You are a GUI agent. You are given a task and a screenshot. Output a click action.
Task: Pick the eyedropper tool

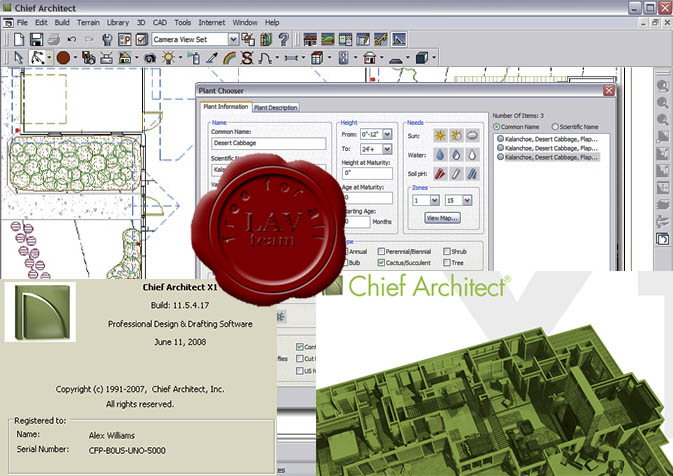(212, 58)
